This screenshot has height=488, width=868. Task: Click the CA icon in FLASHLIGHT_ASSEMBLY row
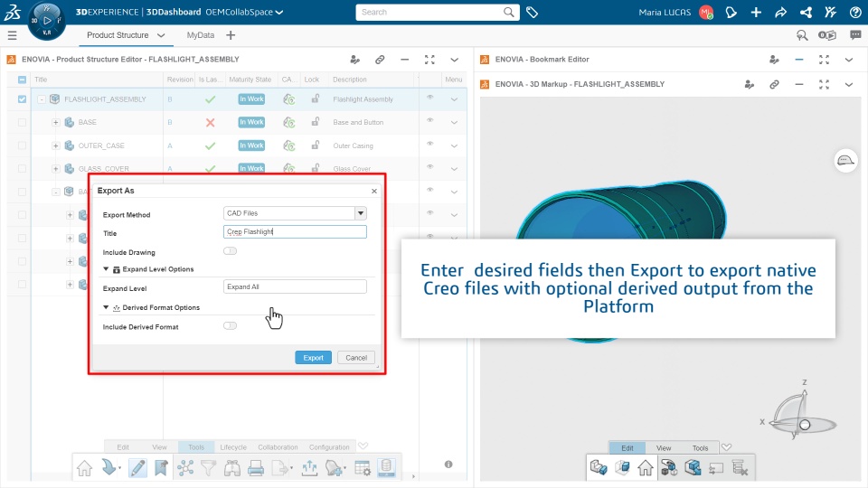click(x=288, y=99)
